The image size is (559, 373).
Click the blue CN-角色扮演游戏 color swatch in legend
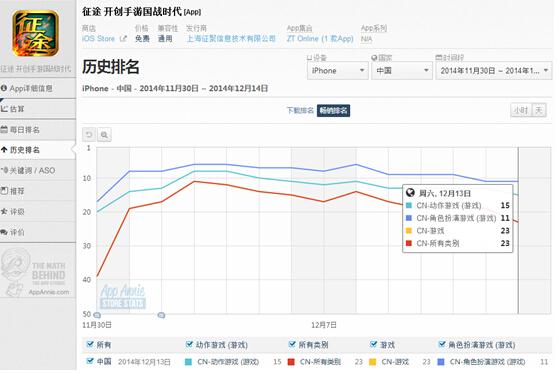click(x=441, y=362)
